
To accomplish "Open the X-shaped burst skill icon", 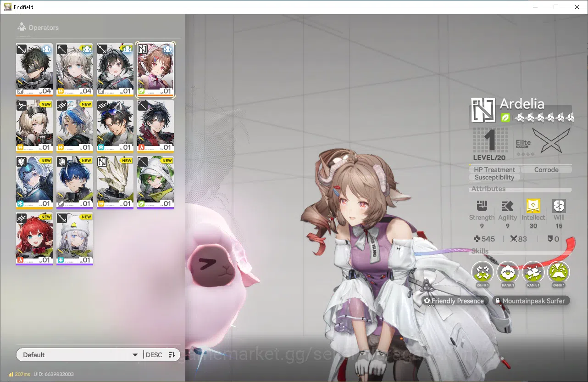I will point(483,273).
